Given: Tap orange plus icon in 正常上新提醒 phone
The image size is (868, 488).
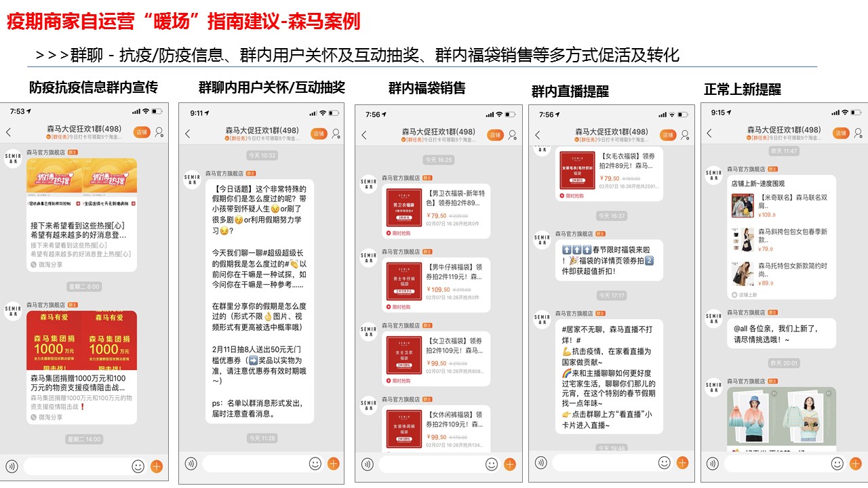Looking at the screenshot, I should click(x=855, y=464).
